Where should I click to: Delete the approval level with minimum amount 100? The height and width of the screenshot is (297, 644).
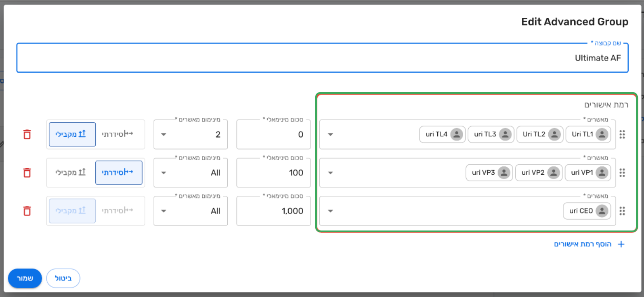click(27, 173)
